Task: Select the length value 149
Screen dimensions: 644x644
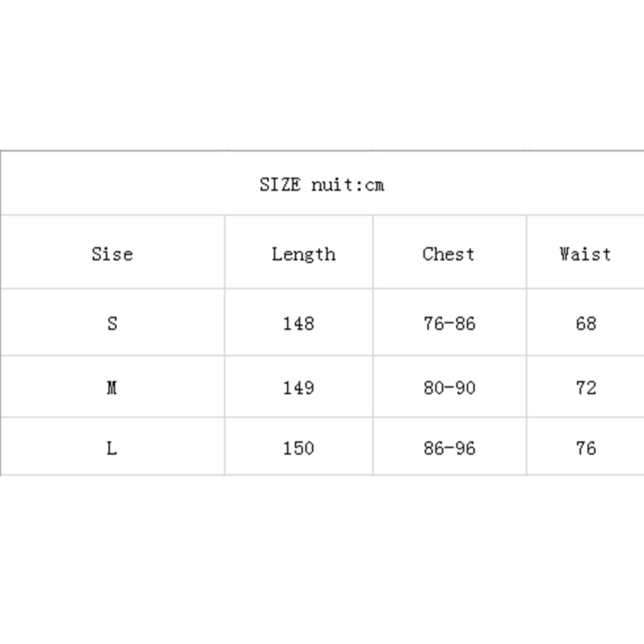Action: tap(298, 388)
